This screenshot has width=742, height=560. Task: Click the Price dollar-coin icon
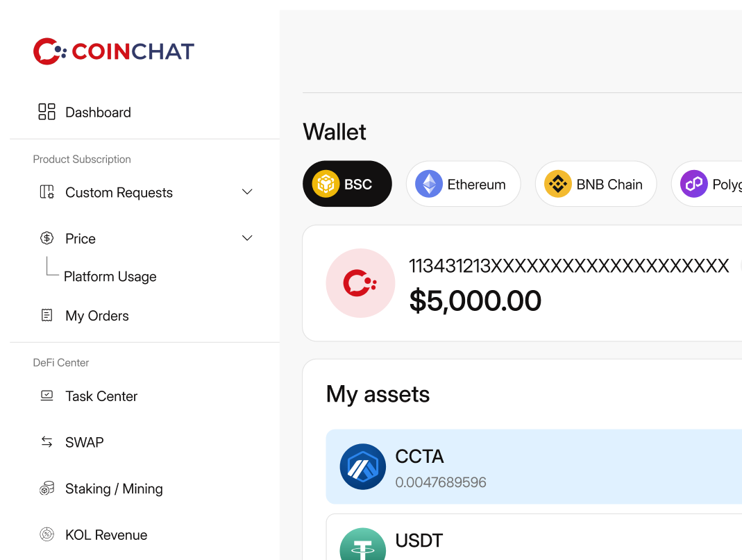click(47, 239)
